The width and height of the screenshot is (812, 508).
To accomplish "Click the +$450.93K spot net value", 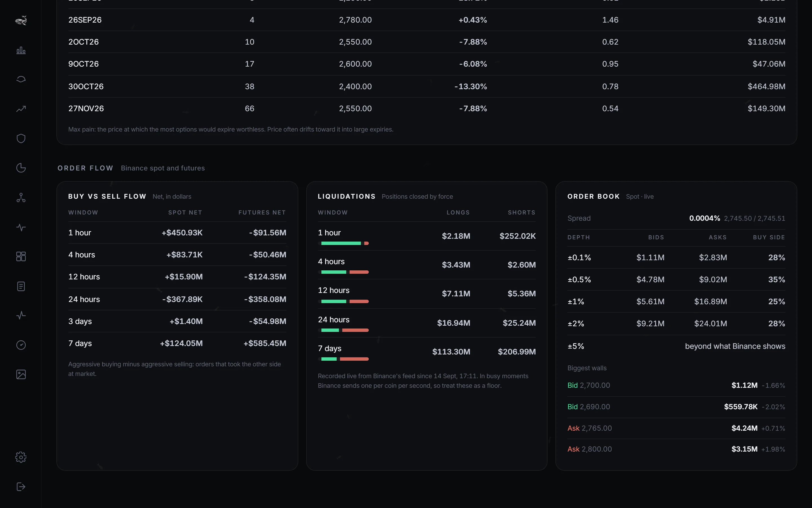I will pyautogui.click(x=182, y=233).
